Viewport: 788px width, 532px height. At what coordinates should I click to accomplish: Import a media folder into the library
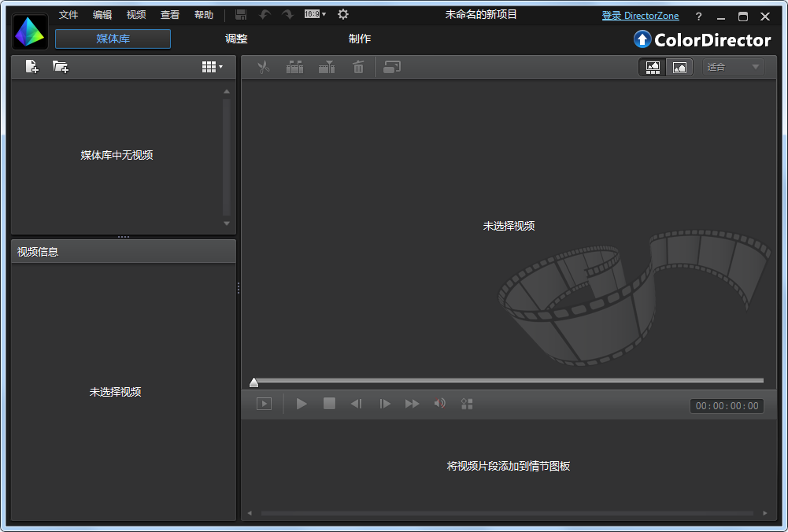coord(59,67)
